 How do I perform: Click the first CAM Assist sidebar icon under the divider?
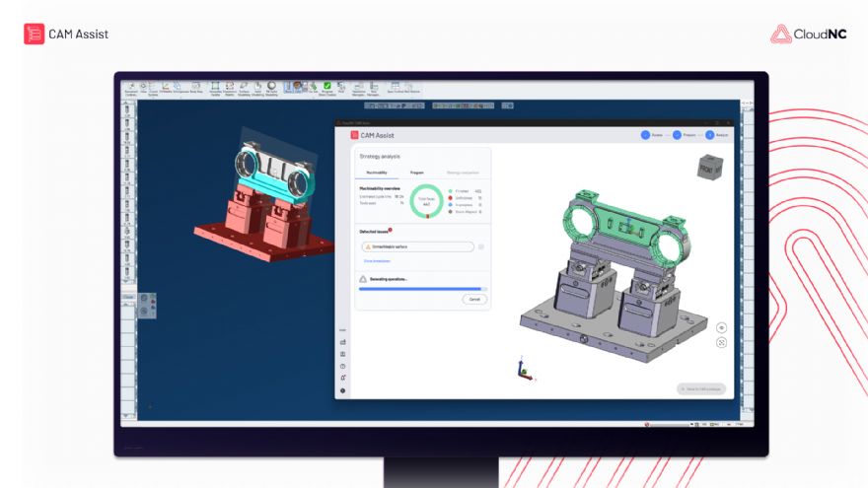pos(342,342)
